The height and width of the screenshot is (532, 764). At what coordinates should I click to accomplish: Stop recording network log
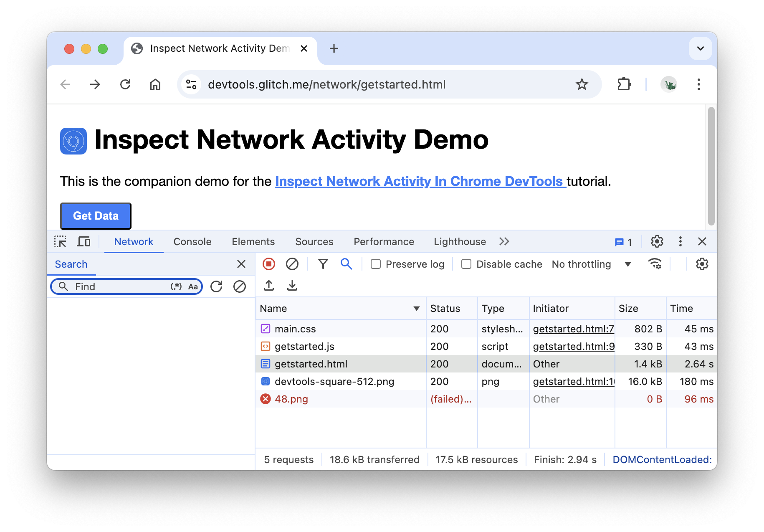pyautogui.click(x=269, y=264)
